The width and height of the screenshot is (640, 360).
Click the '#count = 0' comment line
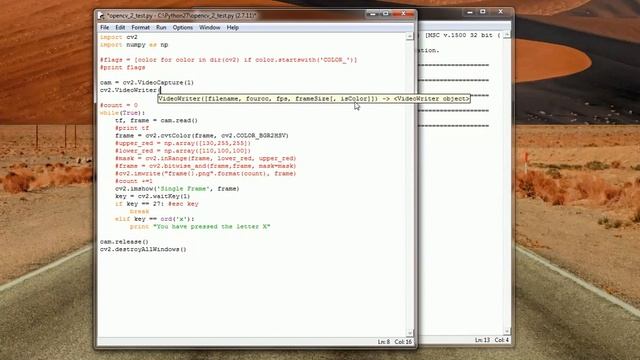tap(119, 105)
